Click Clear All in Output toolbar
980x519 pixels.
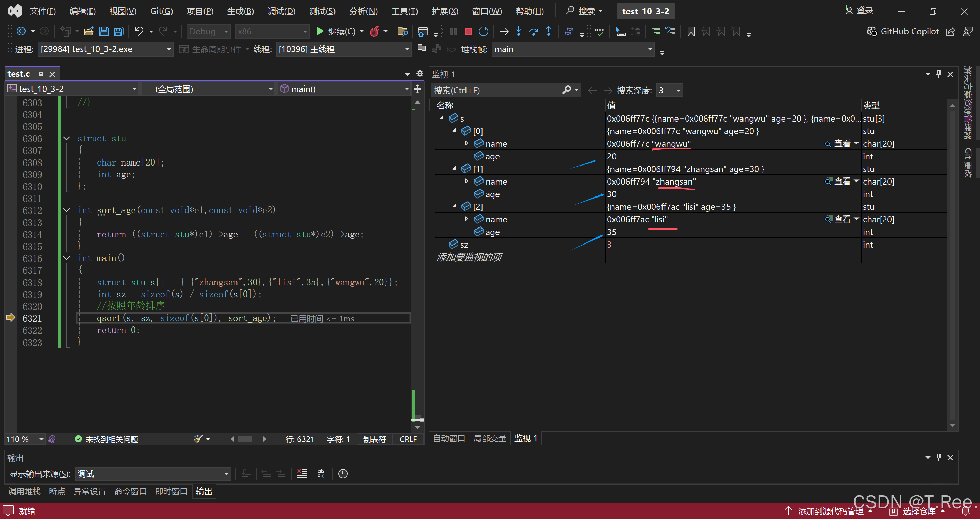(302, 473)
